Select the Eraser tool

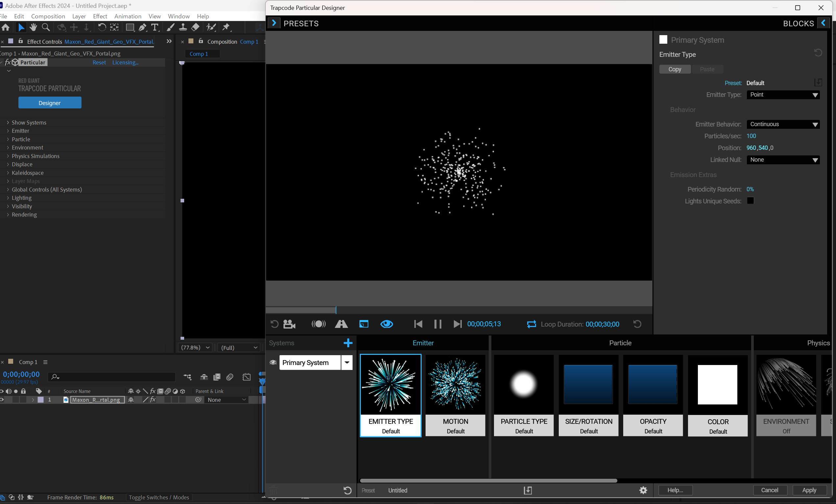pyautogui.click(x=195, y=28)
